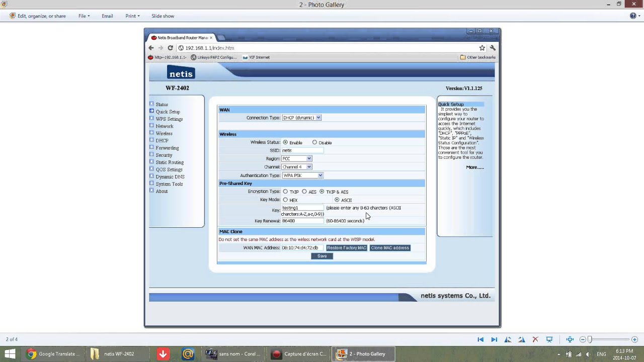Open Quick Setup in router sidebar
Viewport: 644px width, 362px height.
[x=168, y=112]
